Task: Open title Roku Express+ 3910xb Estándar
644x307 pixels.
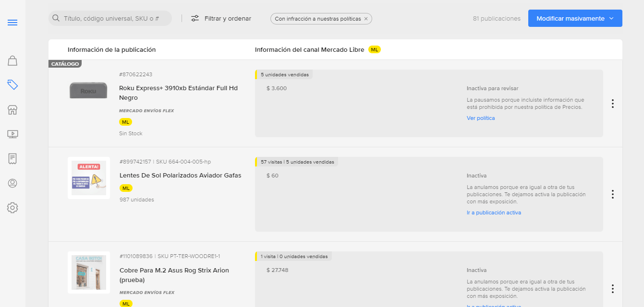Action: [x=178, y=93]
